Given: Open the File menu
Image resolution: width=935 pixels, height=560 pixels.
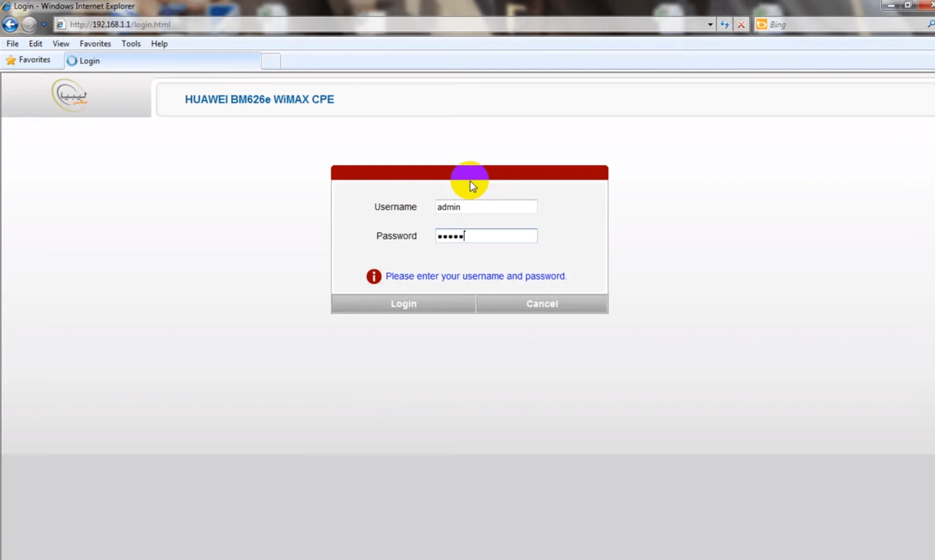Looking at the screenshot, I should pos(13,44).
